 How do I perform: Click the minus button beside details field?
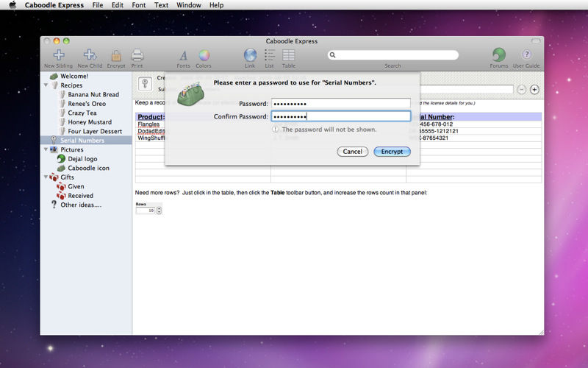522,90
